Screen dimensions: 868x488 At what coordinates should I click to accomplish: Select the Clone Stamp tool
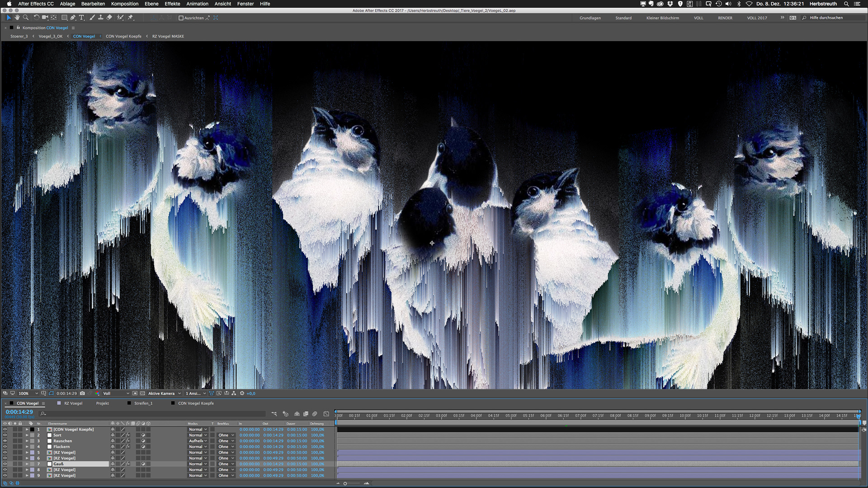[100, 18]
